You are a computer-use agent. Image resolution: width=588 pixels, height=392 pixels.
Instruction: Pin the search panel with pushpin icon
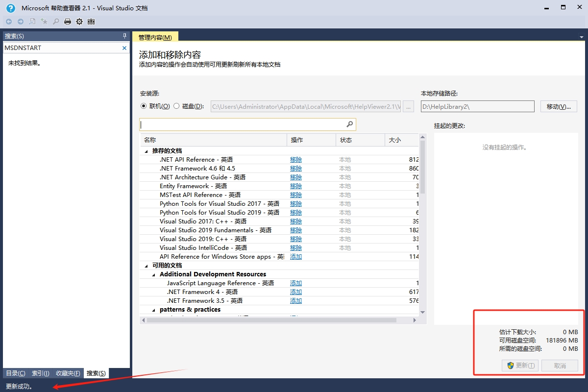pos(124,36)
